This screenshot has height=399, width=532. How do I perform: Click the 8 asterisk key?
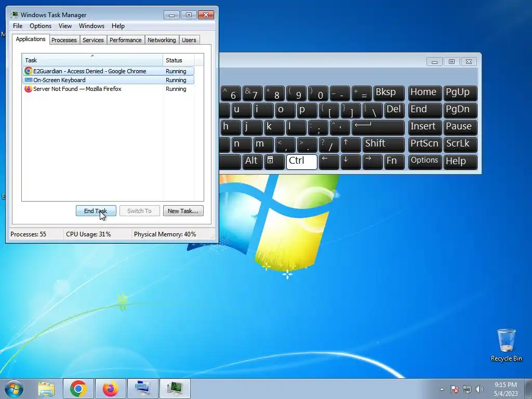pyautogui.click(x=274, y=94)
